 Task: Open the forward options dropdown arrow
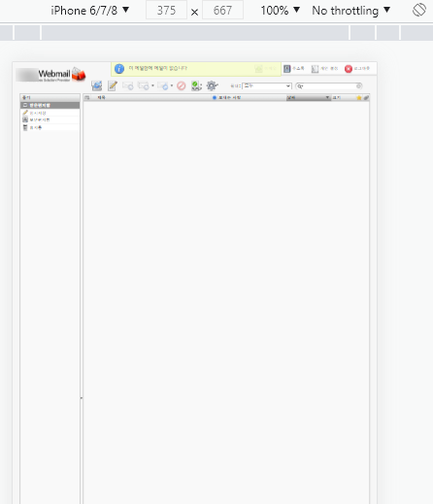(172, 85)
